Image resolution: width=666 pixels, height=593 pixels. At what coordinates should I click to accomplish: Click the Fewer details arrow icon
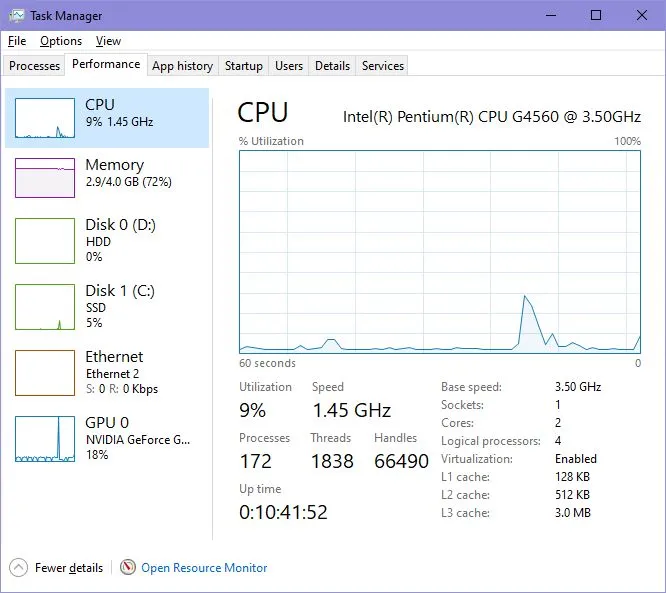pyautogui.click(x=18, y=568)
